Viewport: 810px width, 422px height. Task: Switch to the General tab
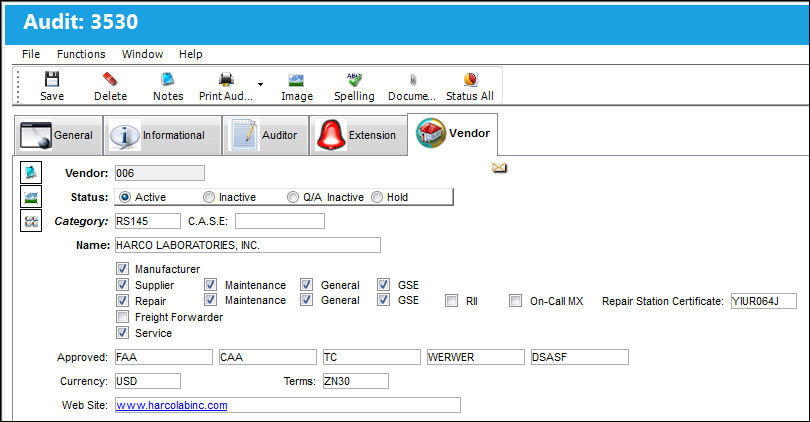pos(58,135)
